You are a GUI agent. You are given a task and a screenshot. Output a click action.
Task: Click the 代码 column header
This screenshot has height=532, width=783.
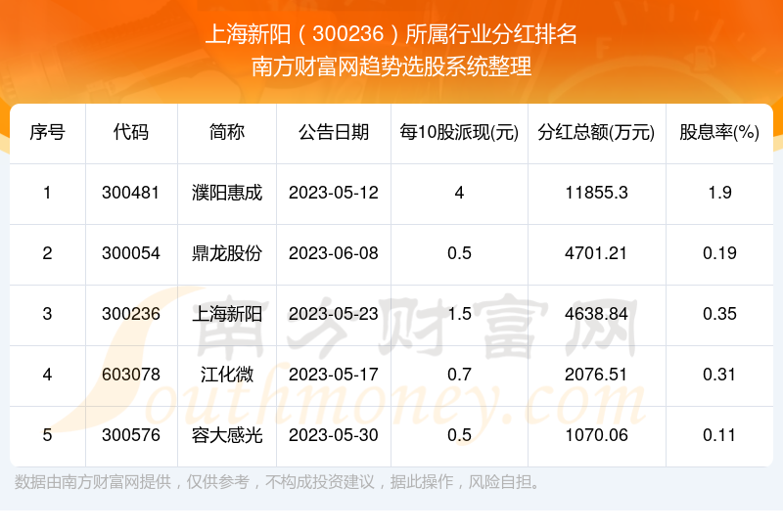tap(131, 133)
